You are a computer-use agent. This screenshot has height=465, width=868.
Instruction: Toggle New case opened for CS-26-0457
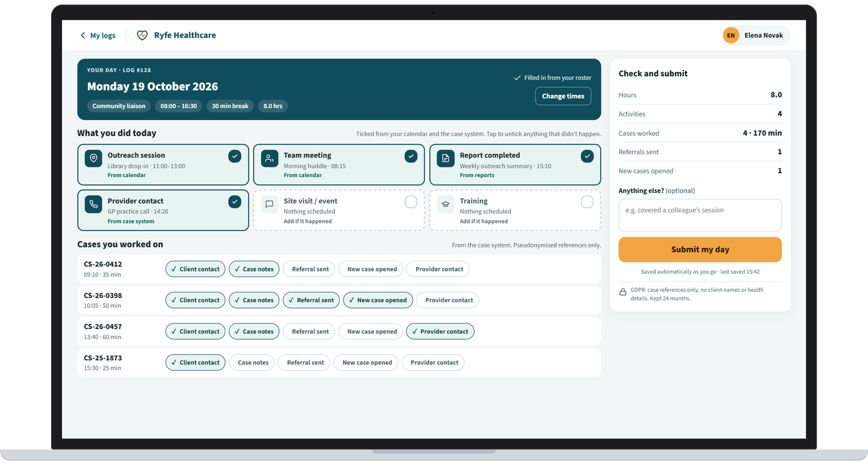[372, 332]
